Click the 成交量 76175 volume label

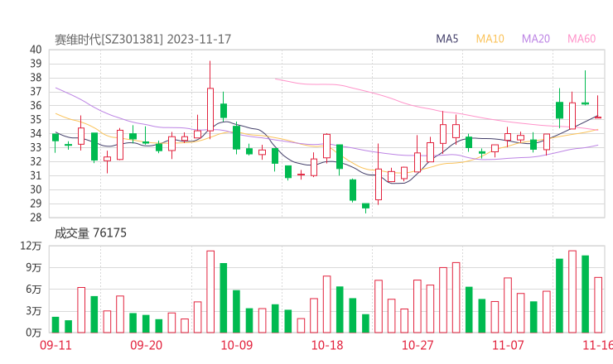[x=90, y=233]
